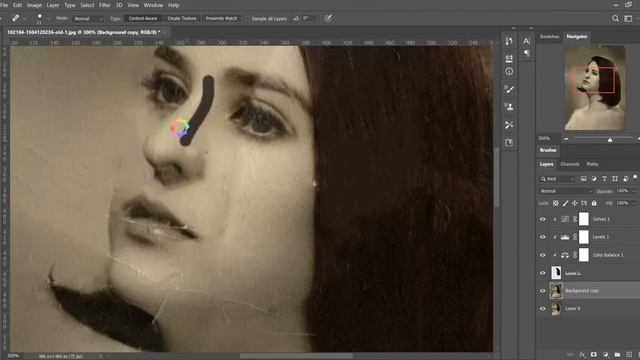Open the View menu
Image resolution: width=640 pixels, height=360 pixels.
coord(133,5)
